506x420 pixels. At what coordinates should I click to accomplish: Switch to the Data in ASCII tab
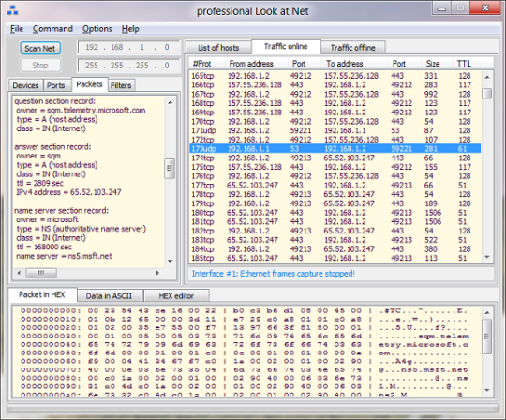(109, 295)
